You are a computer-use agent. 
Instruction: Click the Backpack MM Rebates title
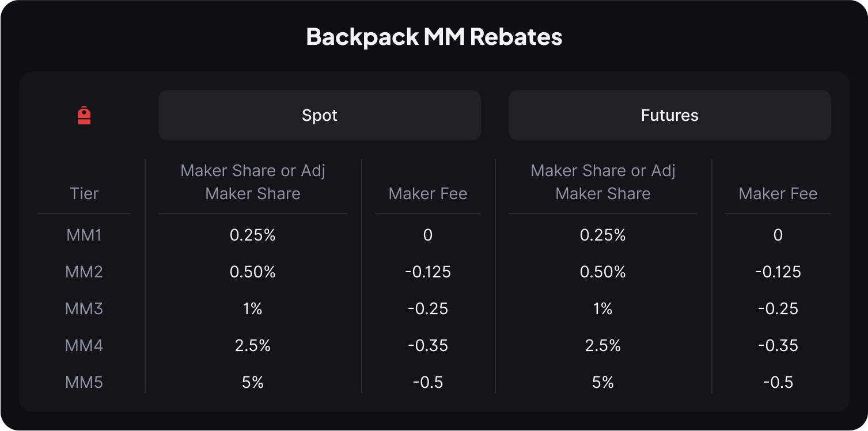[434, 37]
